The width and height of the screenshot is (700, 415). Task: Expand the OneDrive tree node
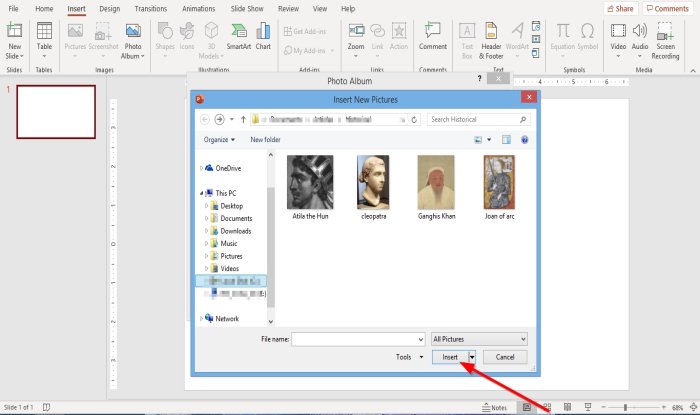[x=201, y=168]
